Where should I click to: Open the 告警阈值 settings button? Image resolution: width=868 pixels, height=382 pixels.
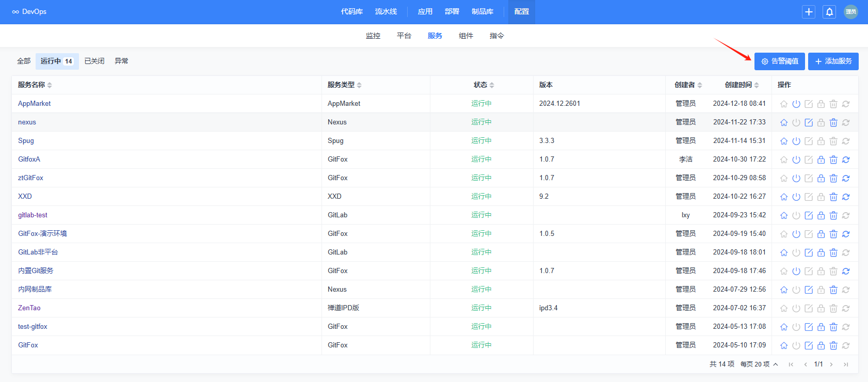(x=779, y=61)
